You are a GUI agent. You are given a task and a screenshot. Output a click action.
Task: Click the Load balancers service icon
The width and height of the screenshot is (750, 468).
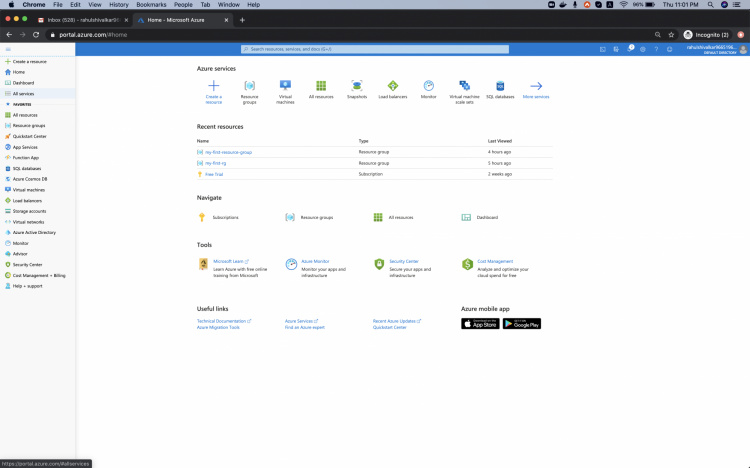tap(393, 86)
